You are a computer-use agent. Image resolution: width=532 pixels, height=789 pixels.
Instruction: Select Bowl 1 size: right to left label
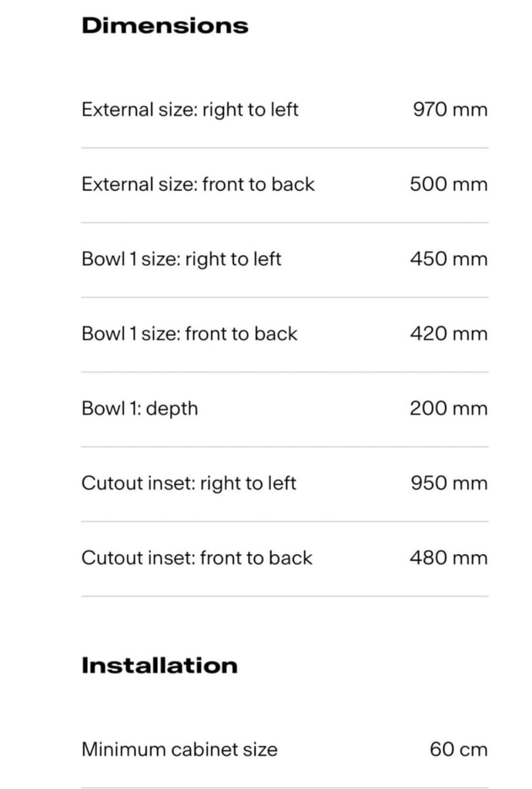(x=181, y=260)
